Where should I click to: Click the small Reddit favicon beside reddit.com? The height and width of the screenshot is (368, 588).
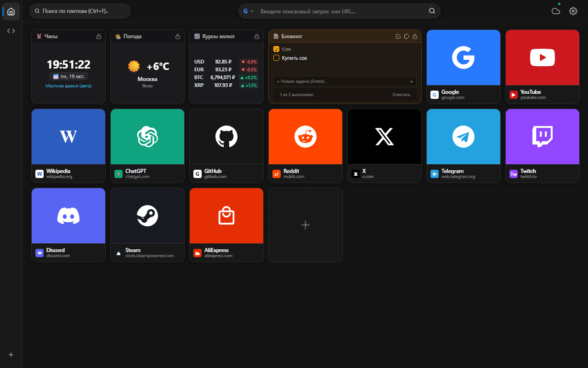point(277,174)
